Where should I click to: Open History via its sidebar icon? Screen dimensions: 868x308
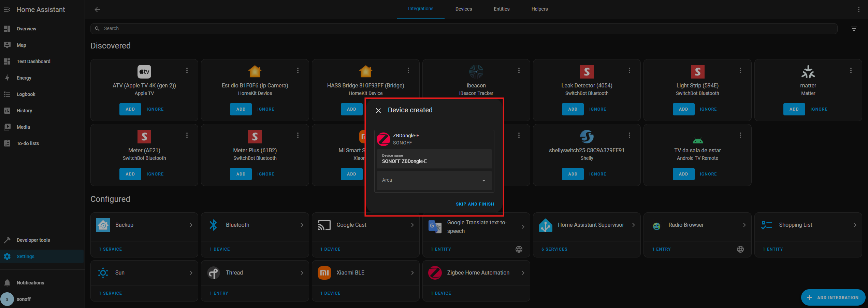pos(7,110)
